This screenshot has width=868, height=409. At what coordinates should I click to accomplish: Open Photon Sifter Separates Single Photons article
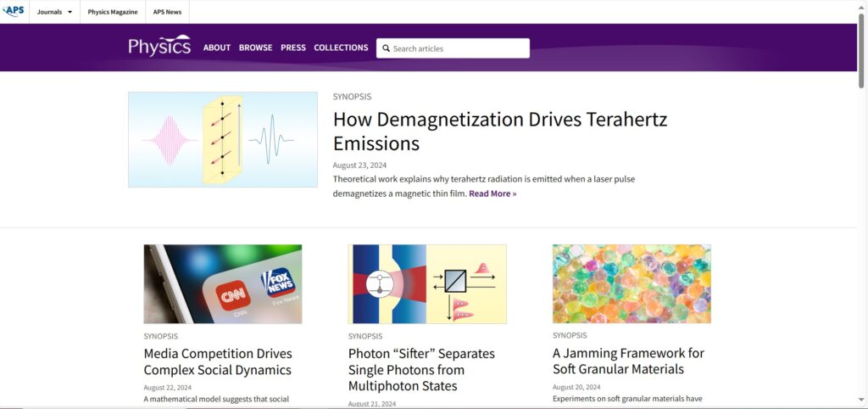421,369
